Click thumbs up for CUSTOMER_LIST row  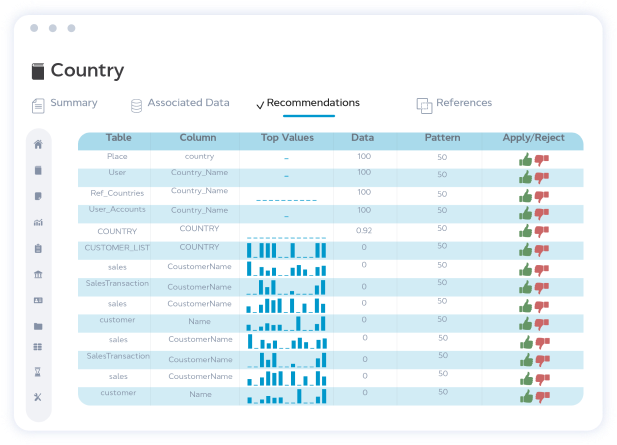[x=525, y=250]
